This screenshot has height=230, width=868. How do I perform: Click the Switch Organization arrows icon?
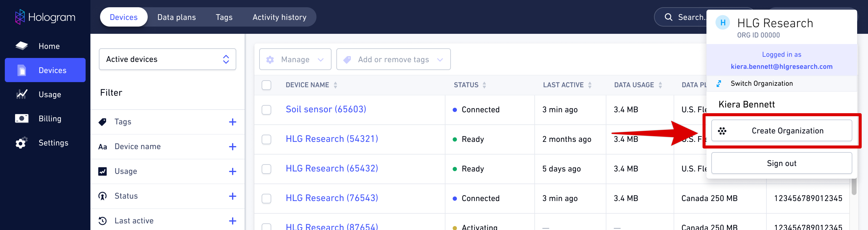[719, 84]
